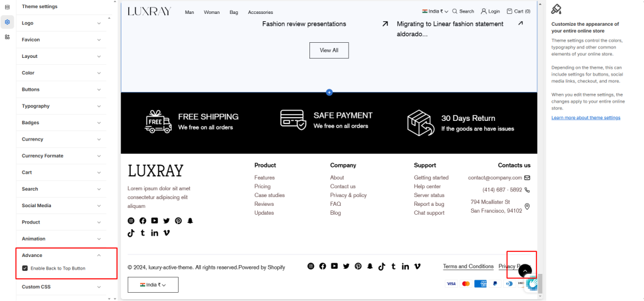Screen dimensions: 644x301
Task: Click TikTok icon below the Lorem ipsum text
Action: (131, 233)
